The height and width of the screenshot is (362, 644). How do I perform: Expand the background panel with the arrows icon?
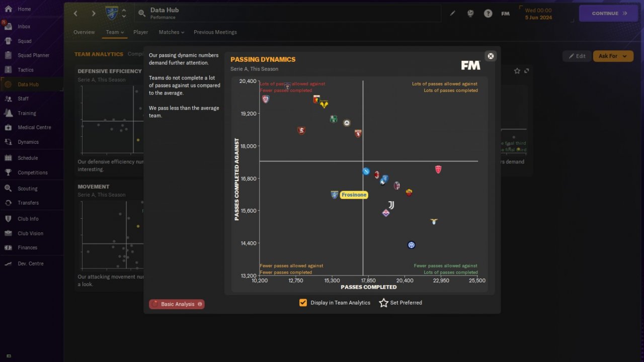[527, 71]
